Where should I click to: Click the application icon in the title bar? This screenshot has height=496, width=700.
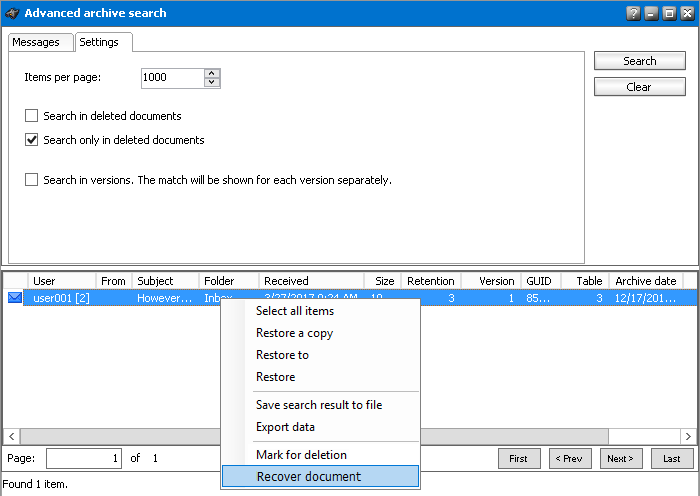pos(12,13)
